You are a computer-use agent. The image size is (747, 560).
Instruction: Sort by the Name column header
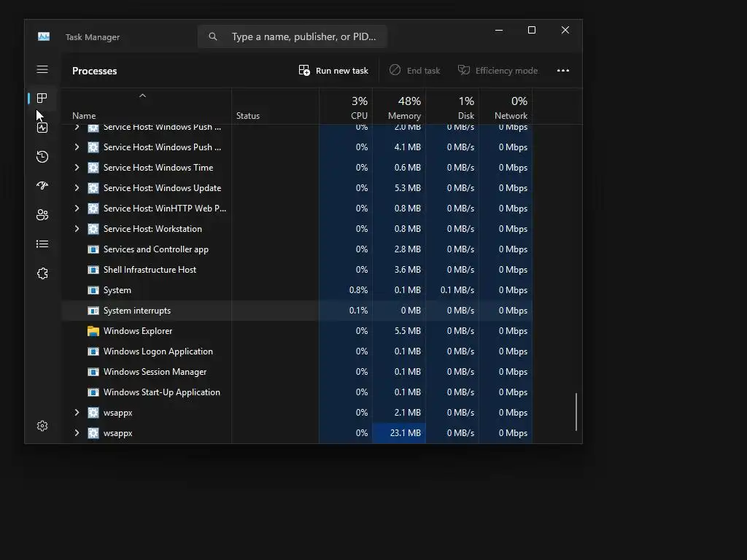tap(147, 106)
